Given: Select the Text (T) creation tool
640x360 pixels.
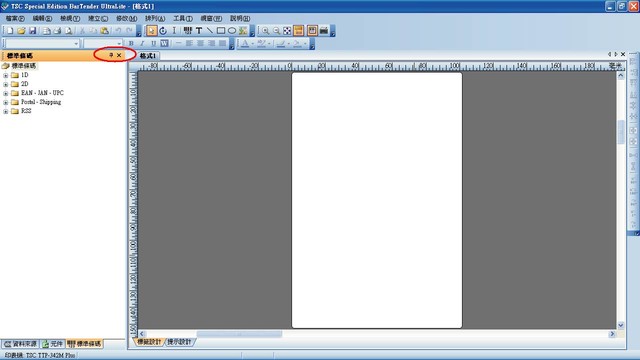Looking at the screenshot, I should pyautogui.click(x=199, y=31).
